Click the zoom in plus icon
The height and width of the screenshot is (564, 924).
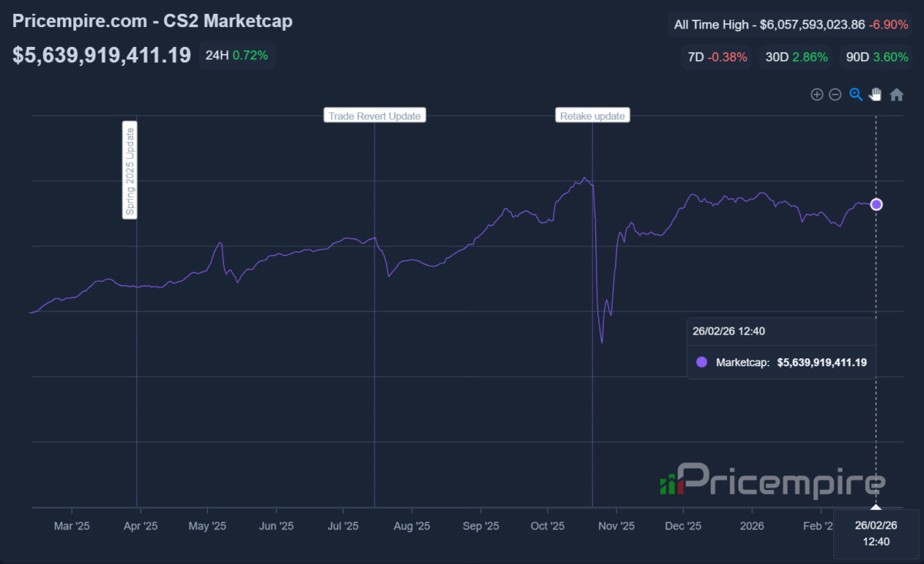coord(817,95)
